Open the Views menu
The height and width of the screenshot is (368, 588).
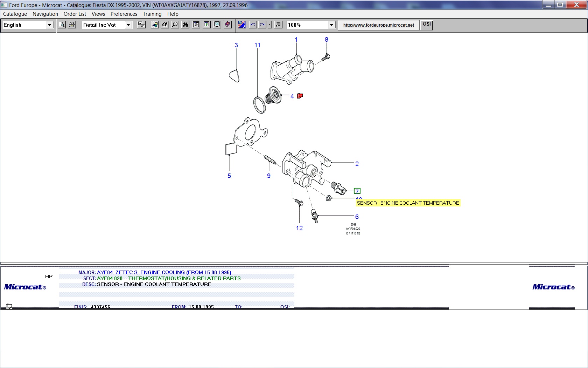click(98, 14)
